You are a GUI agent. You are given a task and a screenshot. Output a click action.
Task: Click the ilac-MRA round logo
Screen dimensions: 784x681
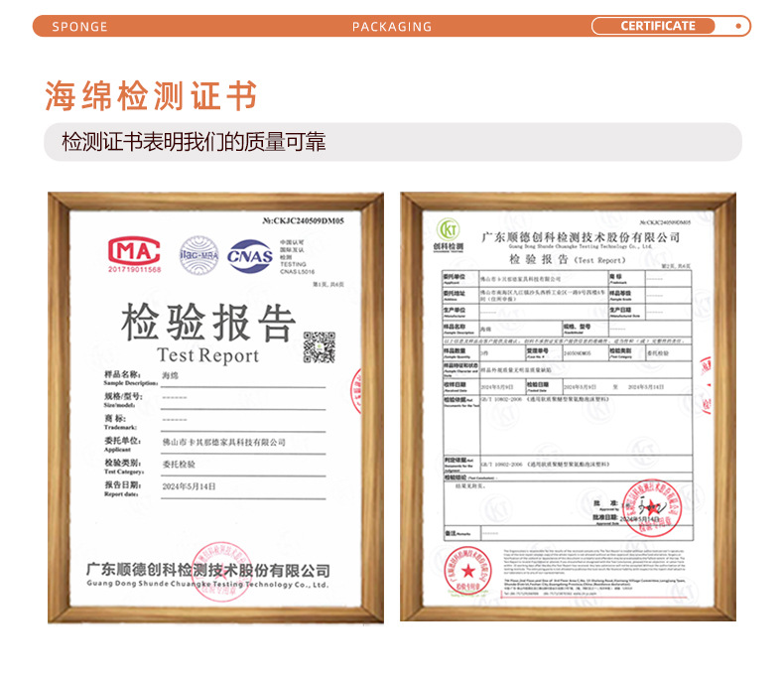tap(199, 255)
